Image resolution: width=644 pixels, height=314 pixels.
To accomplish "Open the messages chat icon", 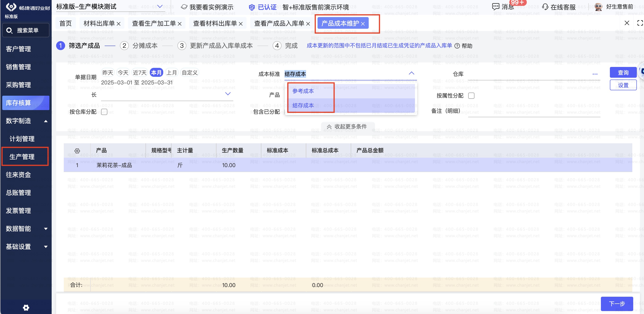I will coord(496,7).
